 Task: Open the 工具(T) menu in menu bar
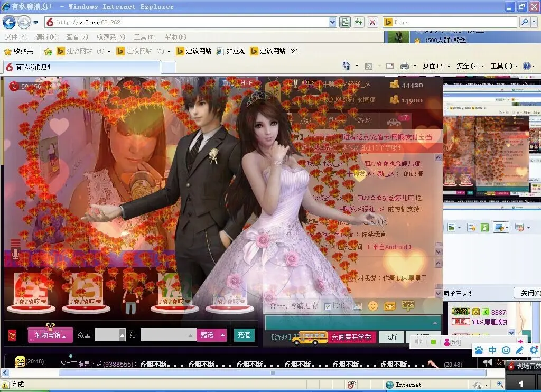coord(145,37)
